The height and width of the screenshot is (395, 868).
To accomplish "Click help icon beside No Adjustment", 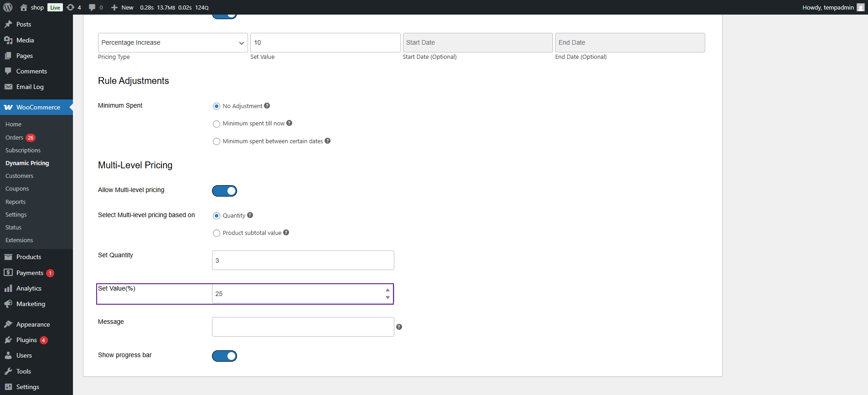I will point(267,106).
